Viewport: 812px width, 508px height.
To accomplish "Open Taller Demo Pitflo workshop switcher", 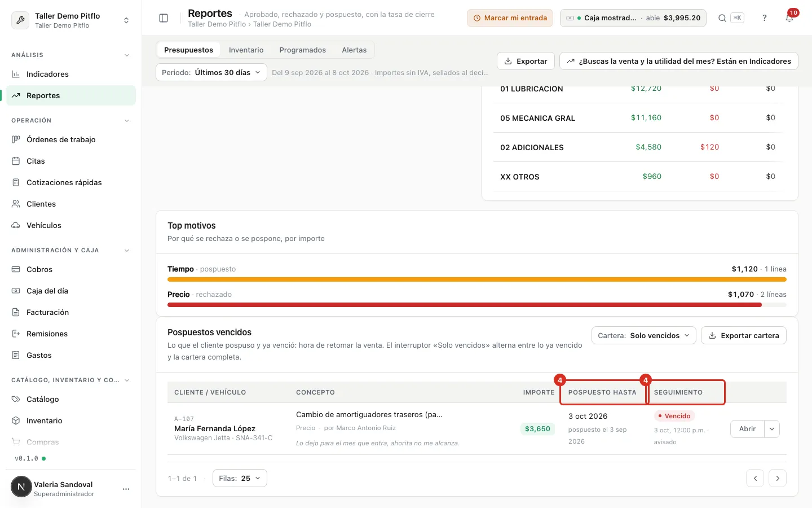I will click(71, 20).
